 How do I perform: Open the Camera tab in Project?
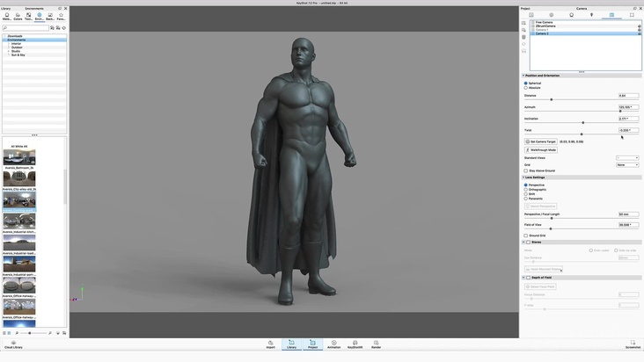pos(611,15)
